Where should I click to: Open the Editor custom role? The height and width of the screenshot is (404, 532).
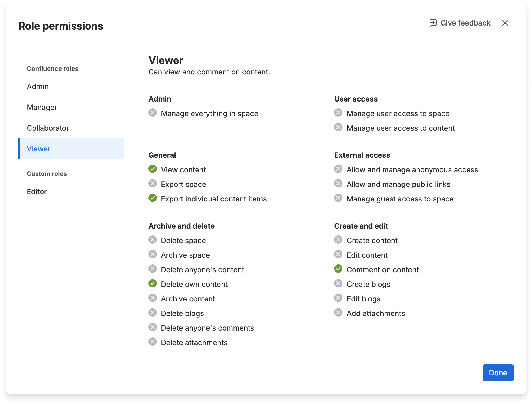click(x=37, y=192)
